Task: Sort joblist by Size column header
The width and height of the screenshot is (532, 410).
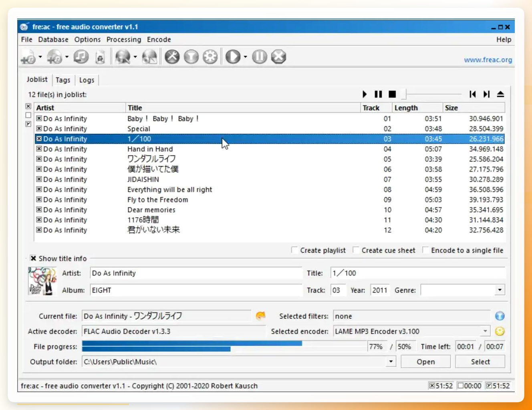Action: pos(474,108)
